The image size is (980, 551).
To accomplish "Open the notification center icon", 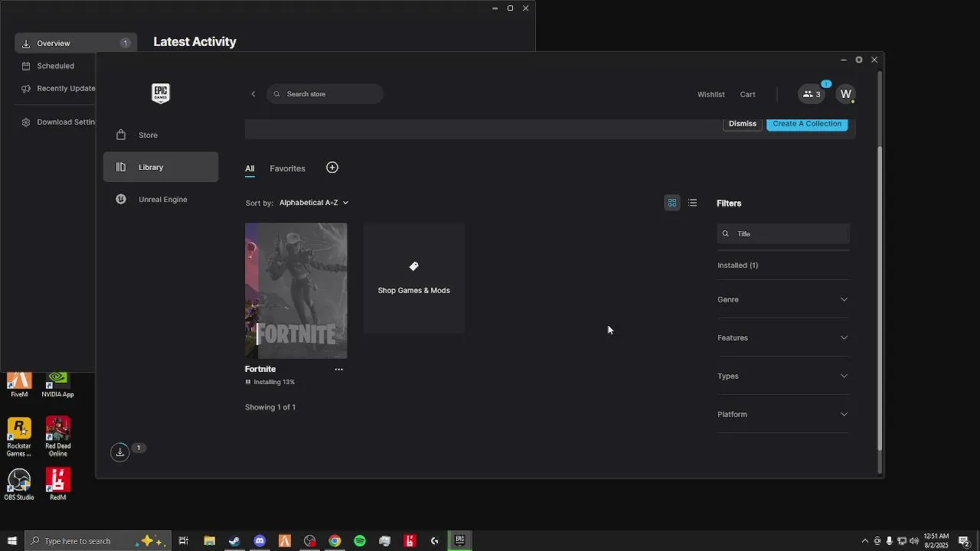I will pyautogui.click(x=964, y=541).
